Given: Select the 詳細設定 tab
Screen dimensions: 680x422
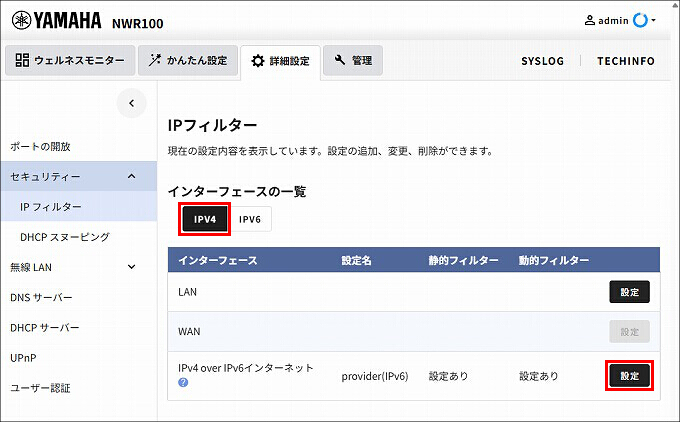Looking at the screenshot, I should [281, 61].
